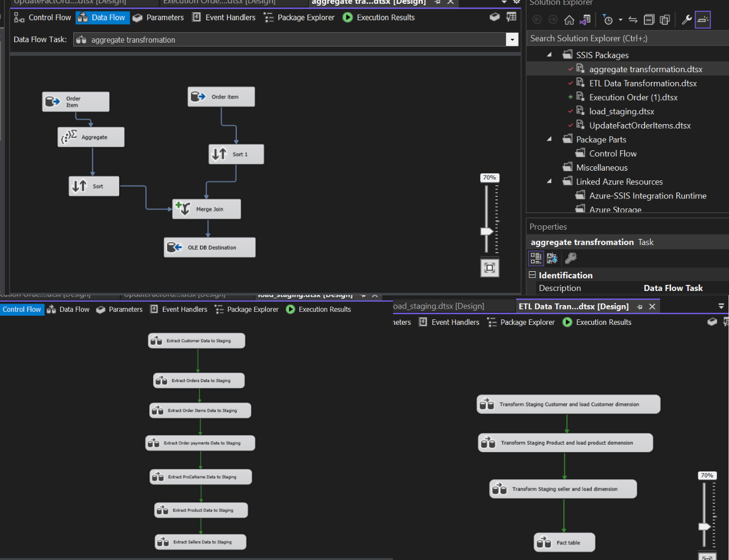This screenshot has height=560, width=729.
Task: Toggle Categorized view in Properties panel
Action: [536, 258]
